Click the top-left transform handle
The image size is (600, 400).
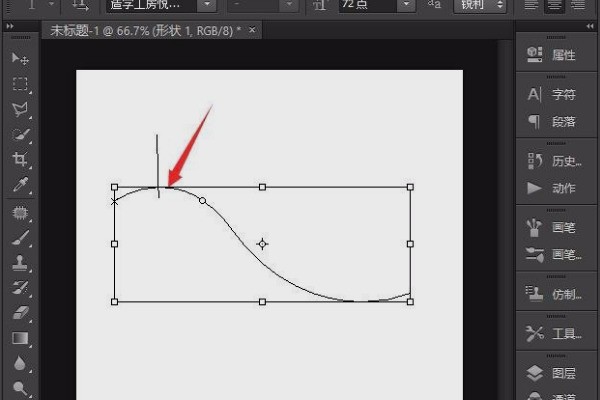[114, 187]
